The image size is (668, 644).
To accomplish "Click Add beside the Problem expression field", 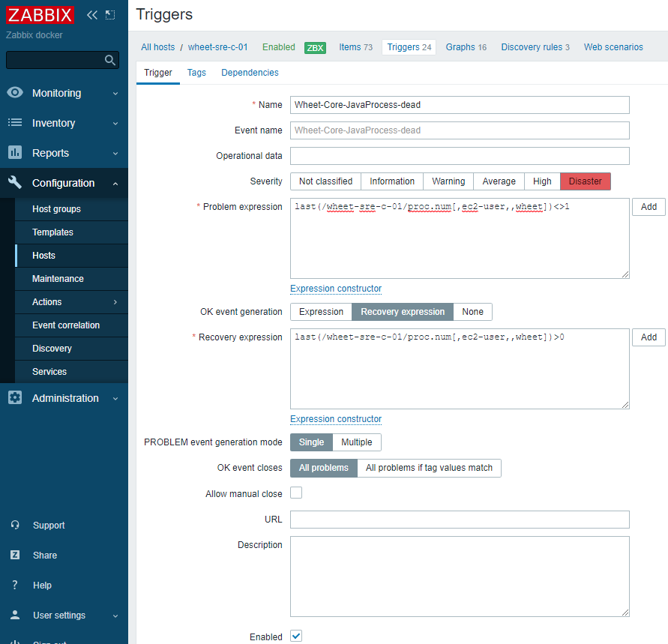I will [648, 206].
